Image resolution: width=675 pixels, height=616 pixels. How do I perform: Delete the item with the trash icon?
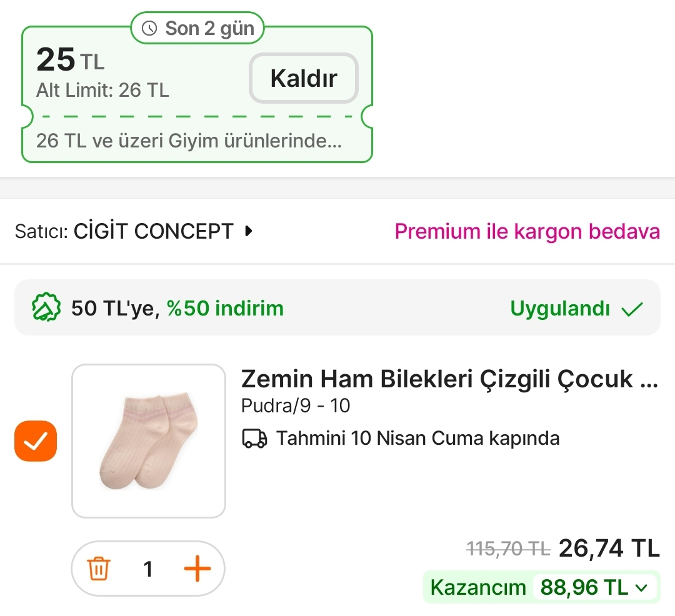[99, 569]
